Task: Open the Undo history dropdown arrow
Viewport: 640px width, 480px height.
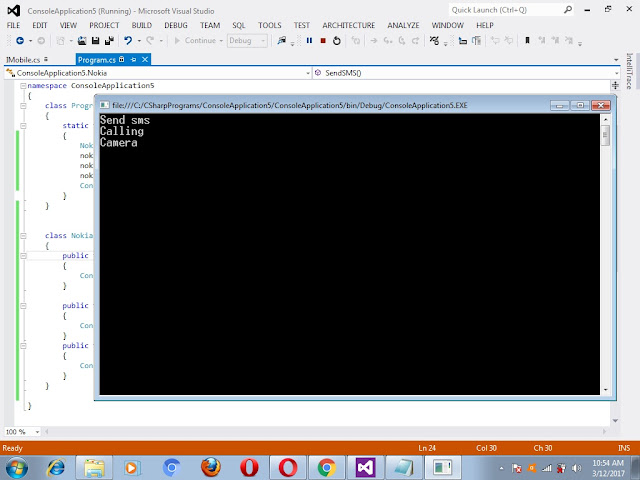Action: click(139, 40)
